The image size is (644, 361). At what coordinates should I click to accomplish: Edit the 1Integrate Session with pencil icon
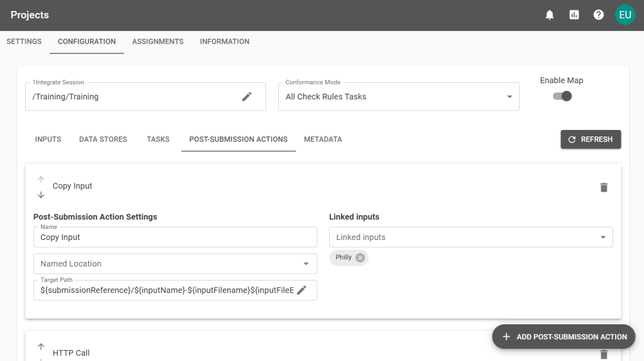(x=247, y=97)
